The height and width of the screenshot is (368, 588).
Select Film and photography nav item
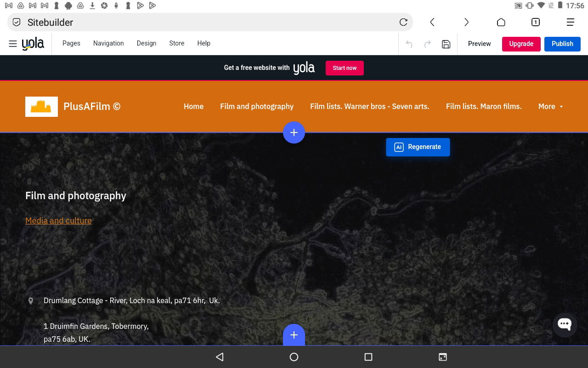(257, 106)
